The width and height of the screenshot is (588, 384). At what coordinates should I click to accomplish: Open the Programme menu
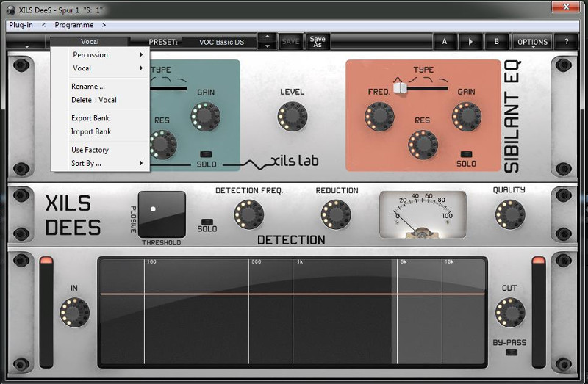74,25
